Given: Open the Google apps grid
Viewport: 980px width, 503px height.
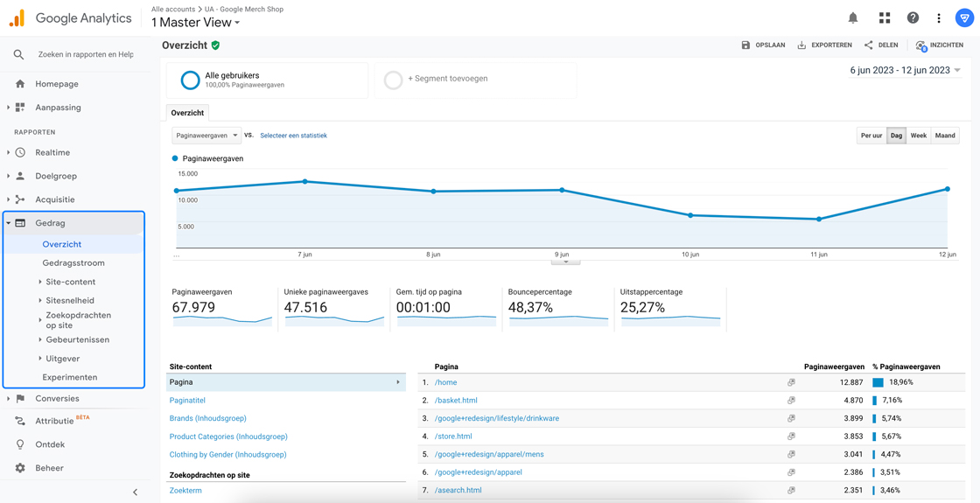Looking at the screenshot, I should (885, 18).
